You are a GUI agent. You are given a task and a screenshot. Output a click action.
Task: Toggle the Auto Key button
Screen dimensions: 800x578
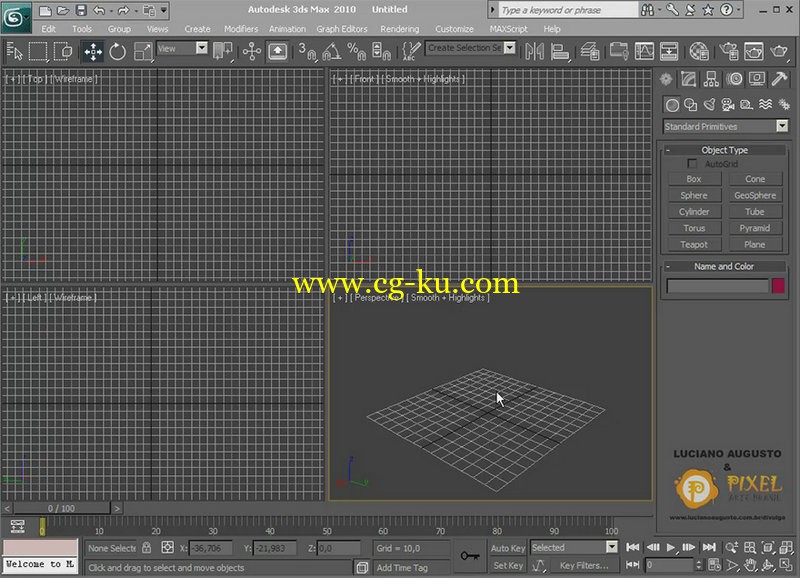click(508, 548)
